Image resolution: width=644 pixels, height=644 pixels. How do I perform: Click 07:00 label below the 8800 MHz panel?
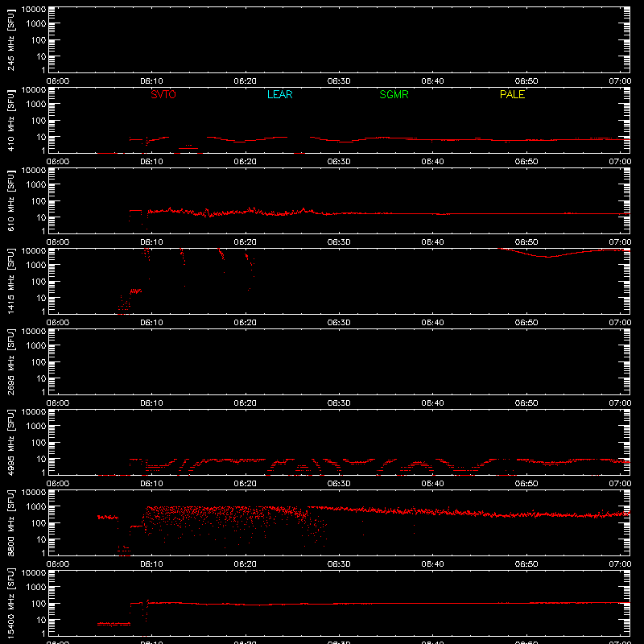[x=620, y=564]
